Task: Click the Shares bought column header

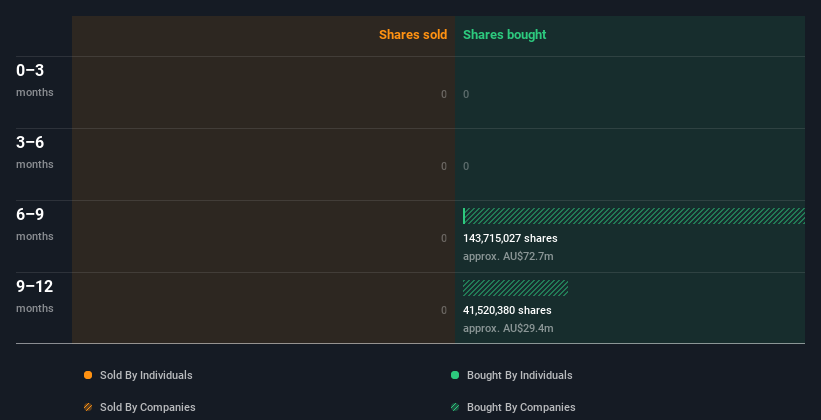Action: click(505, 35)
